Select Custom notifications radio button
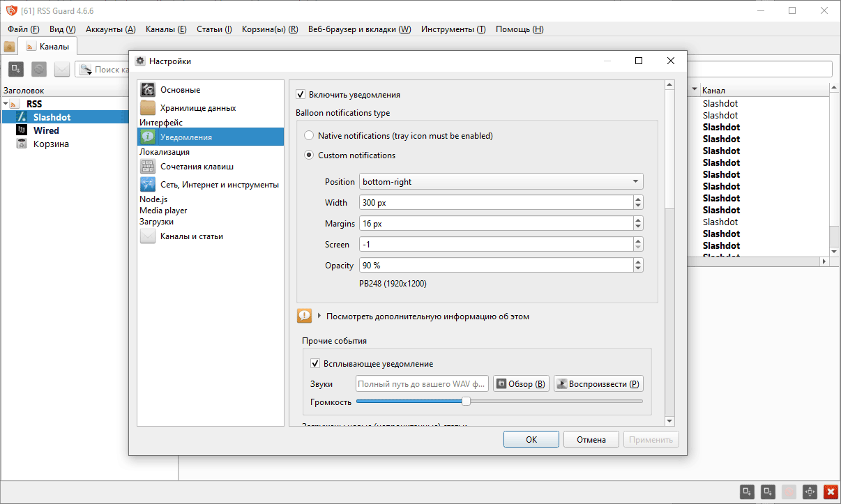841x504 pixels. coord(309,155)
